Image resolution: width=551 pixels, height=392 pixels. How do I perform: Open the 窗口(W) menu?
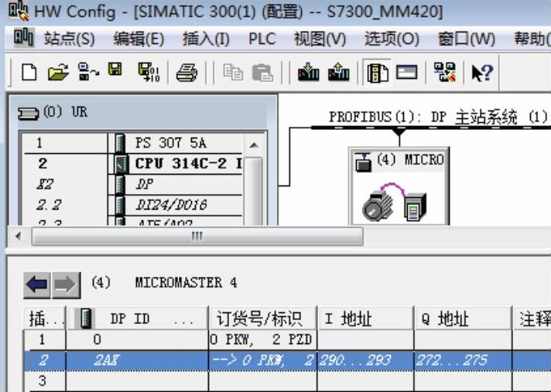[467, 38]
